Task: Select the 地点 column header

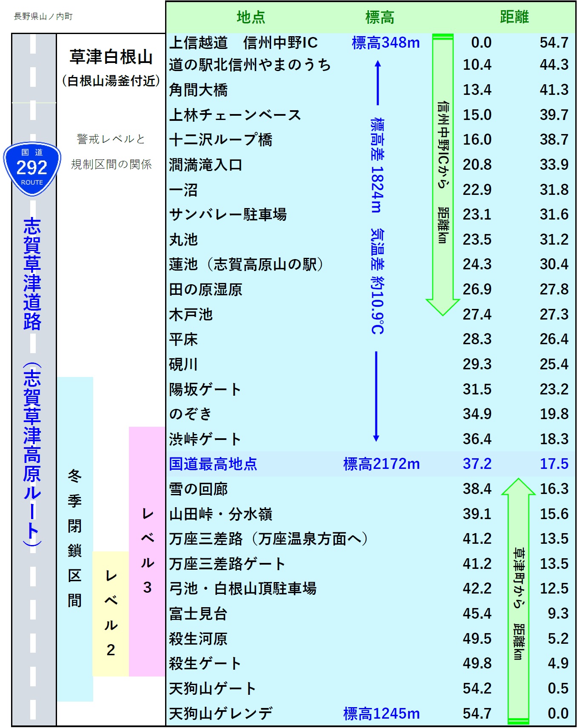Action: 251,17
